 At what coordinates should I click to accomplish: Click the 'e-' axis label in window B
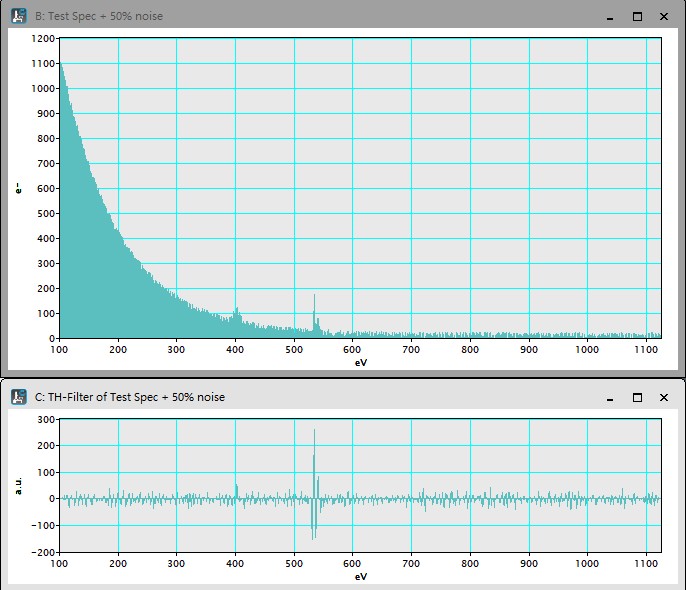pos(18,188)
